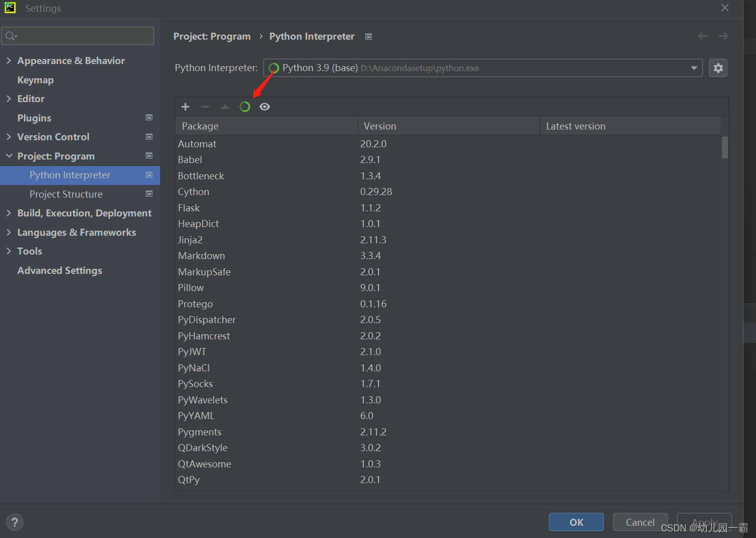Expand the Version Control chevron

point(9,137)
